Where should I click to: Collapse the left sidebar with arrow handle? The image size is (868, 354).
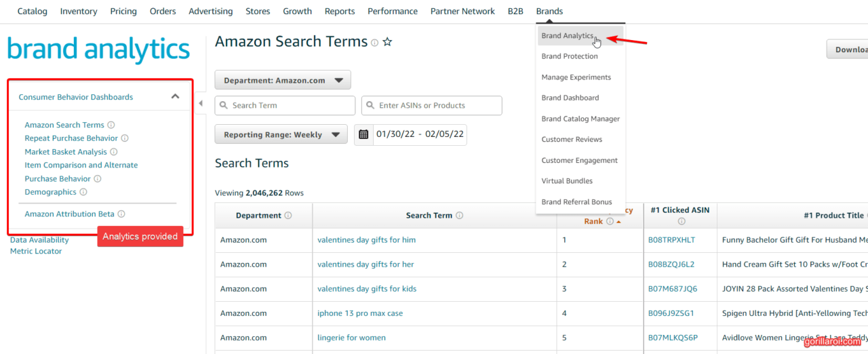pos(201,103)
